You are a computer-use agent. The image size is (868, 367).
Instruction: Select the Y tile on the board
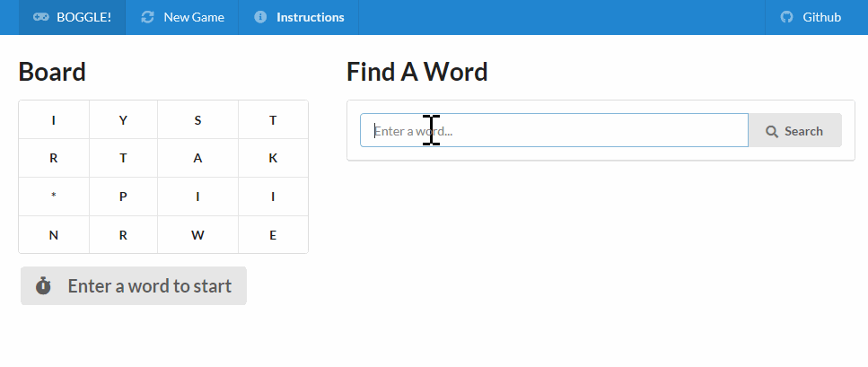point(123,120)
